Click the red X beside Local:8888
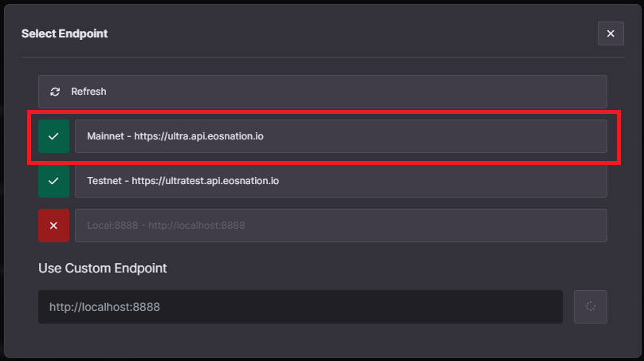 click(54, 226)
